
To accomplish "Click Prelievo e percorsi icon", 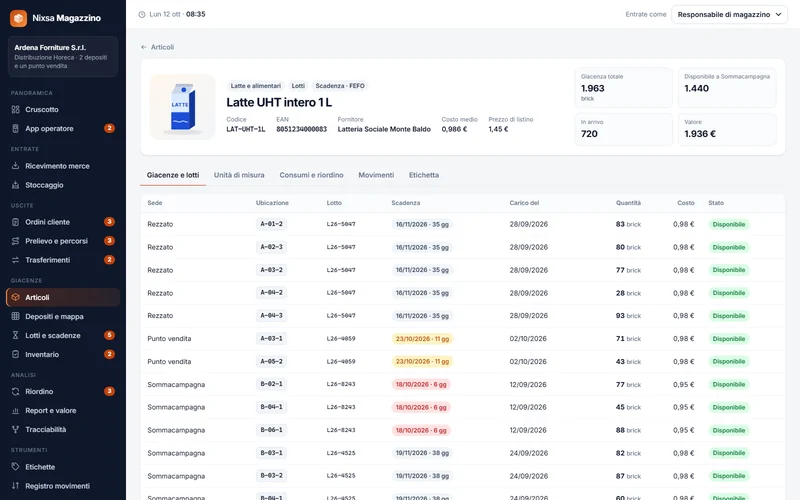I will [x=15, y=241].
